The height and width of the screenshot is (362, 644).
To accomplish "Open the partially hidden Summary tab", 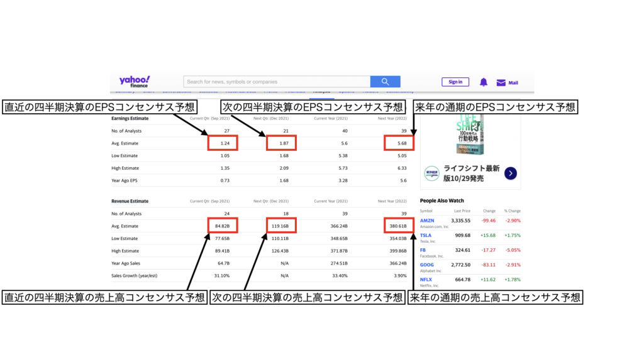I will (x=125, y=92).
